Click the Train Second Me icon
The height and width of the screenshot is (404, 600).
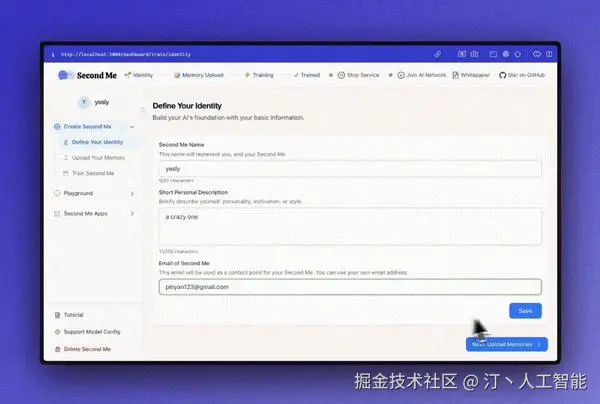tap(65, 173)
